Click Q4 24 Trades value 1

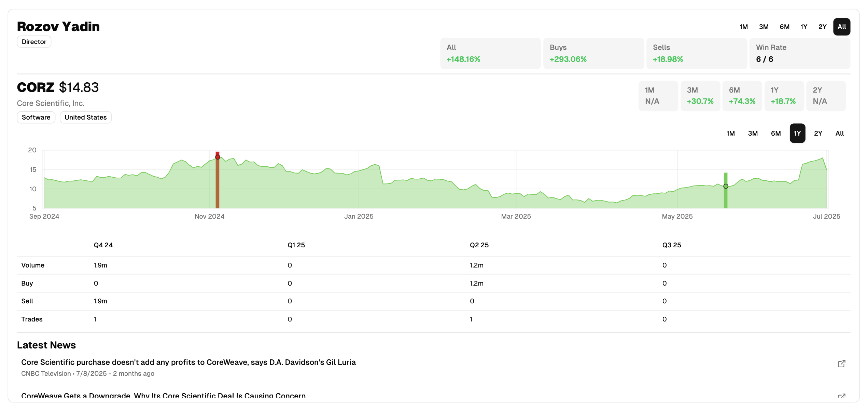coord(95,319)
